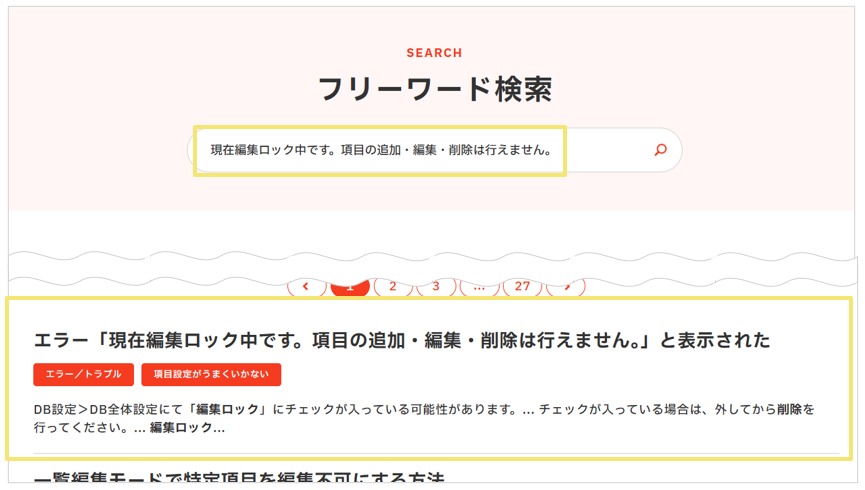
Task: Focus the free-word search text field
Action: 420,151
